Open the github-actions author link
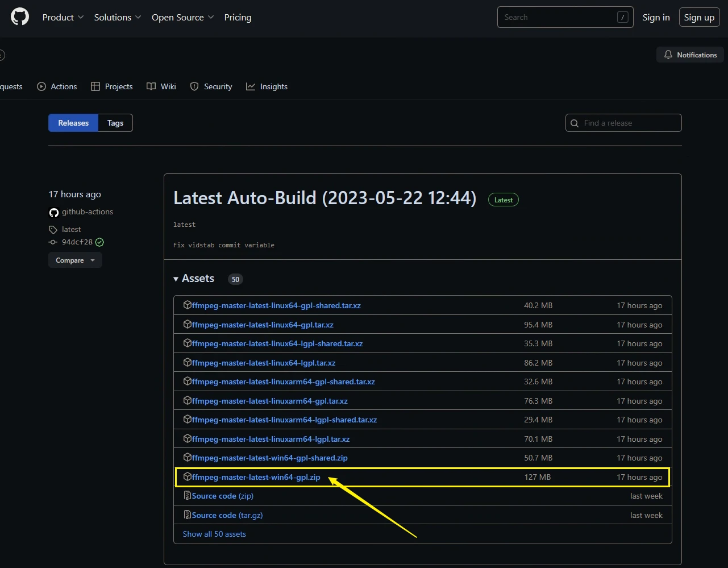728x568 pixels. [88, 212]
